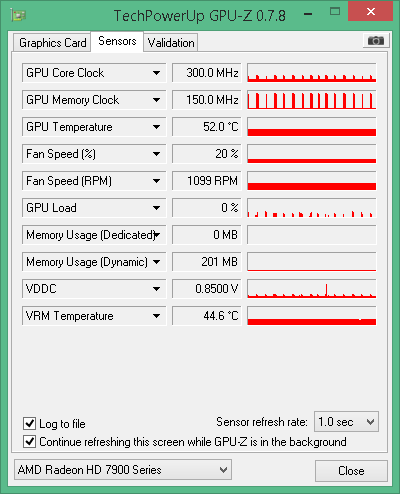Click the GPU Load value field
400x494 pixels.
click(x=207, y=208)
